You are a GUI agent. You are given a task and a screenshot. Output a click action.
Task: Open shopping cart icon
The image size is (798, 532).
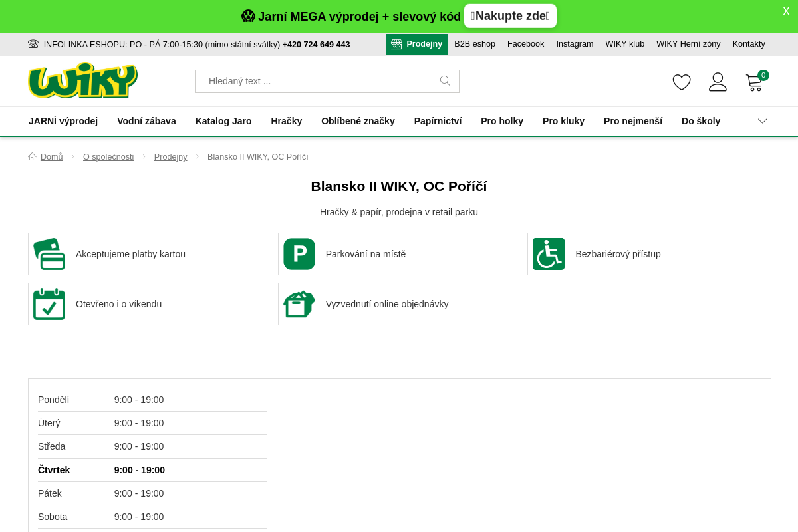coord(755,82)
